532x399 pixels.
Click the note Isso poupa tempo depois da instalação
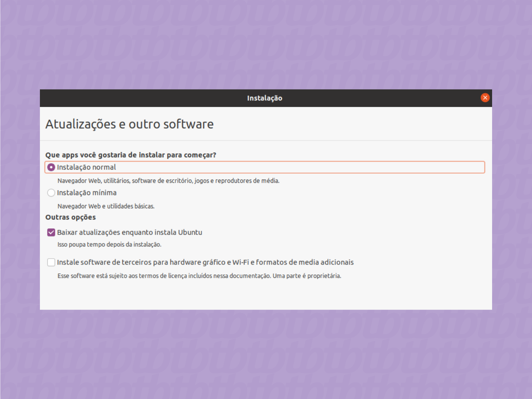[109, 245]
